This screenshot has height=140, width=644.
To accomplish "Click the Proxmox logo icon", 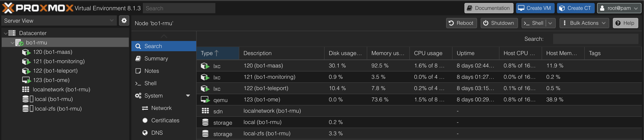I will [8, 8].
